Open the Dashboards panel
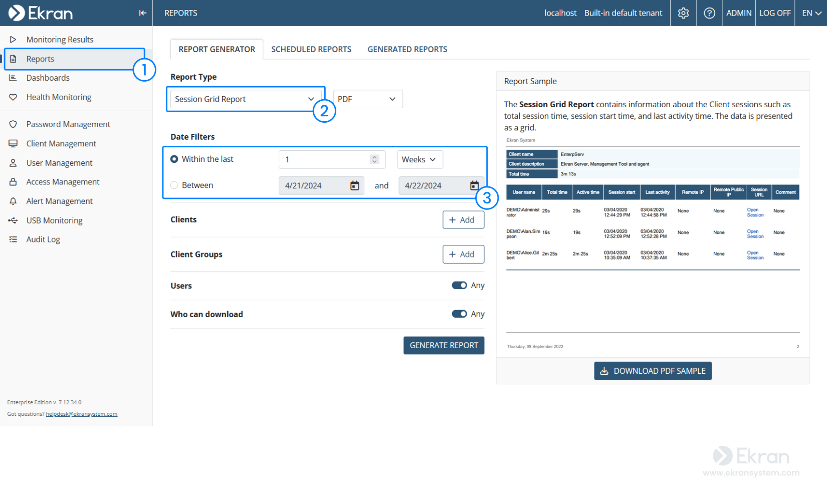 (48, 78)
